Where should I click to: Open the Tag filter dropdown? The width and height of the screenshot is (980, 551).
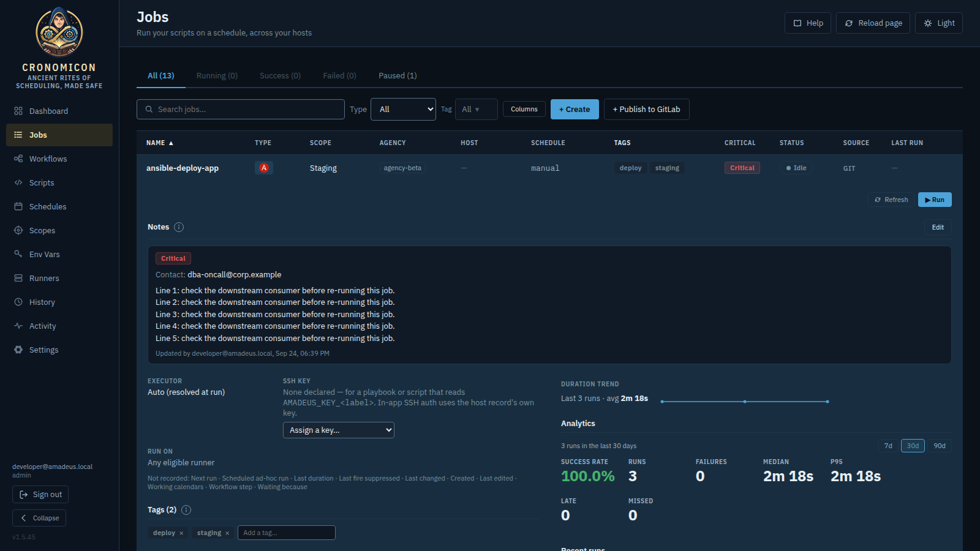coord(476,110)
